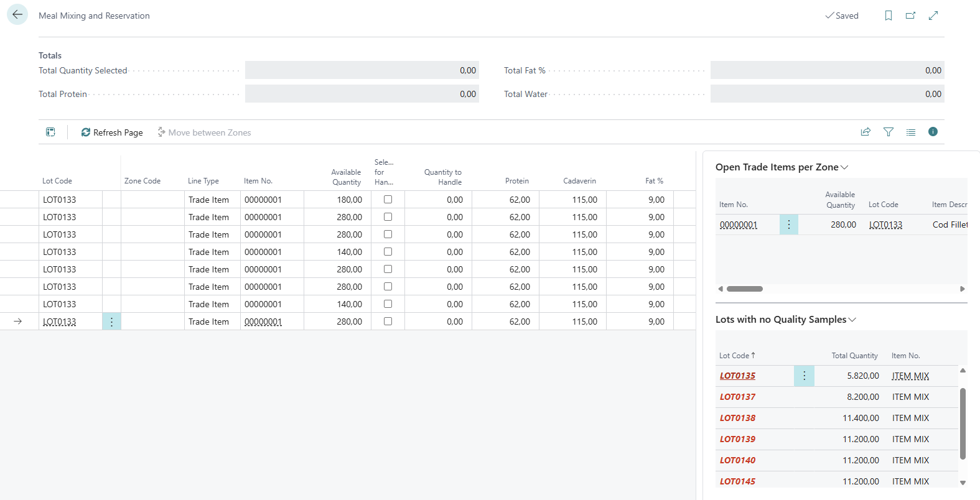This screenshot has height=500, width=980.
Task: Select the Total Quantity Selected field
Action: coord(362,70)
